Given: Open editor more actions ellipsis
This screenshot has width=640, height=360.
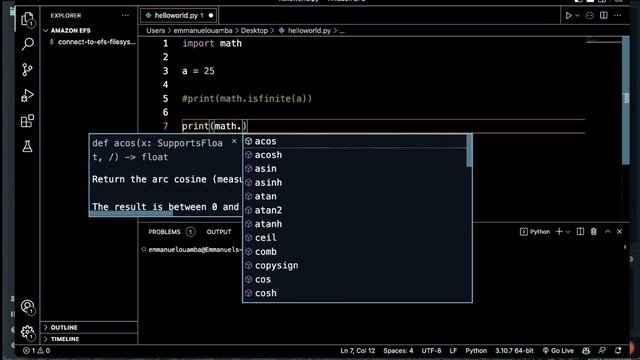Looking at the screenshot, I should [x=618, y=16].
